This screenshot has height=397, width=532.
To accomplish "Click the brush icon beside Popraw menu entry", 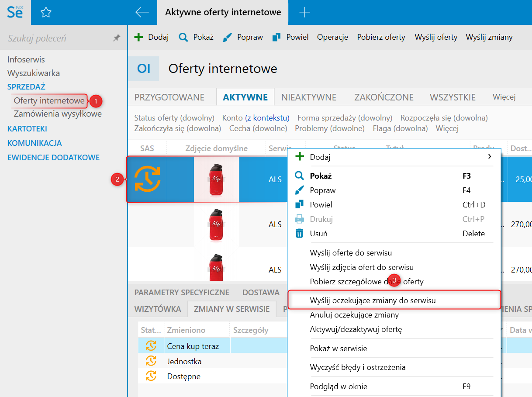I will click(x=299, y=190).
